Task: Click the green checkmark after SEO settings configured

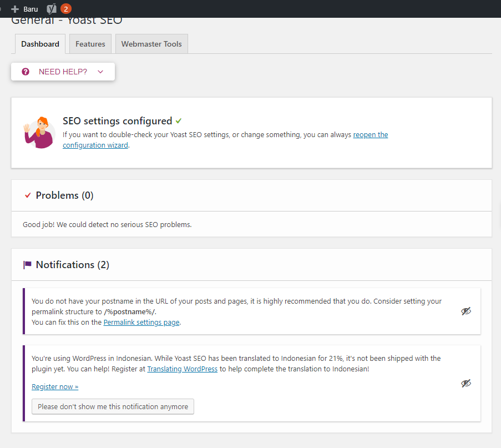Action: coord(178,121)
